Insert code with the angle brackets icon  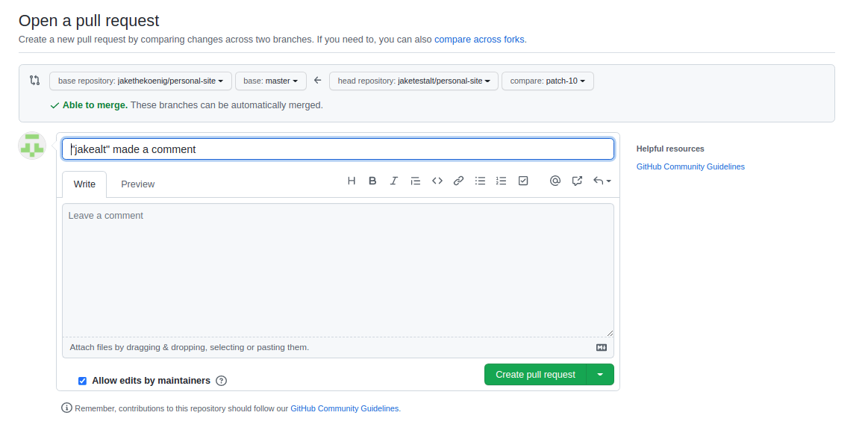pyautogui.click(x=437, y=181)
